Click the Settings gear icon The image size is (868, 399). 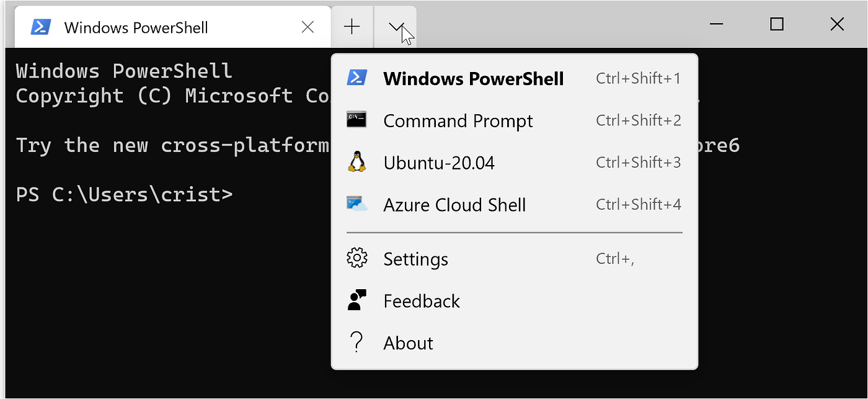pos(357,259)
